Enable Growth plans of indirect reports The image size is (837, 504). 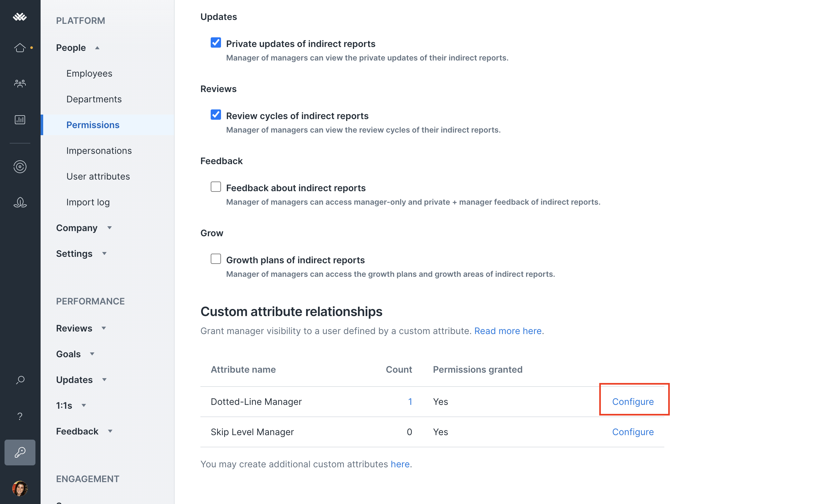(216, 259)
